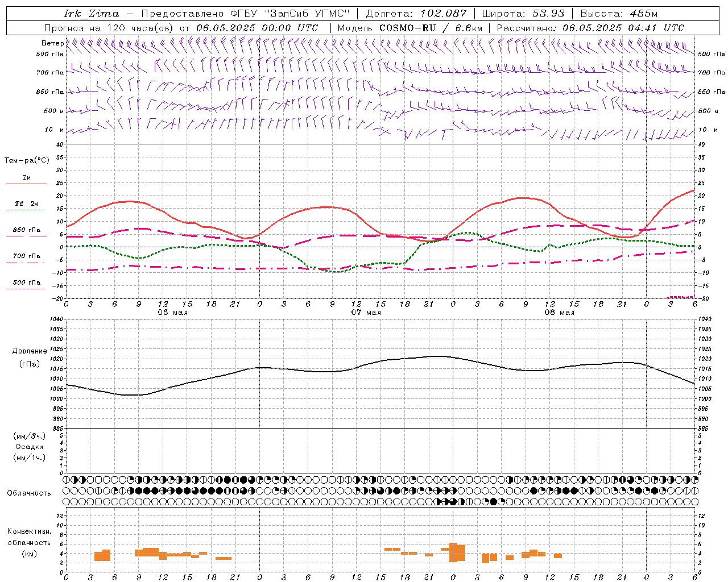Click the Прогноз на 120 часа(ов) text
Viewport: 728px width, 582px height.
pyautogui.click(x=109, y=28)
